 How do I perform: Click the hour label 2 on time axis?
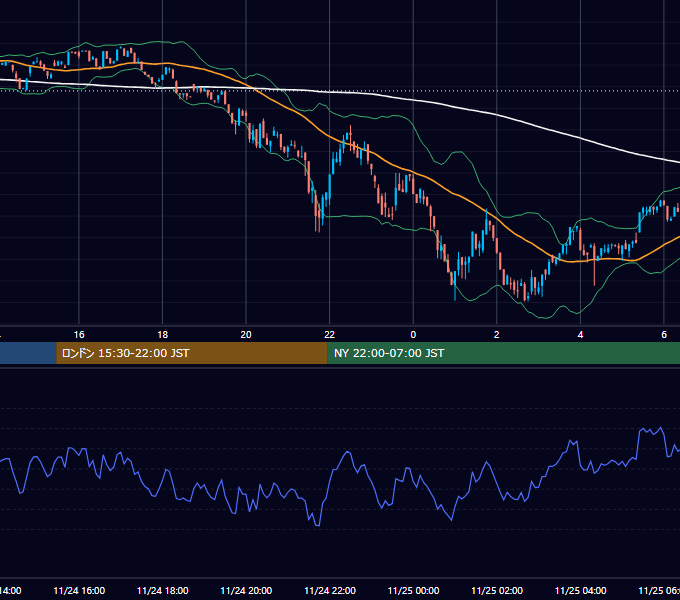(497, 335)
